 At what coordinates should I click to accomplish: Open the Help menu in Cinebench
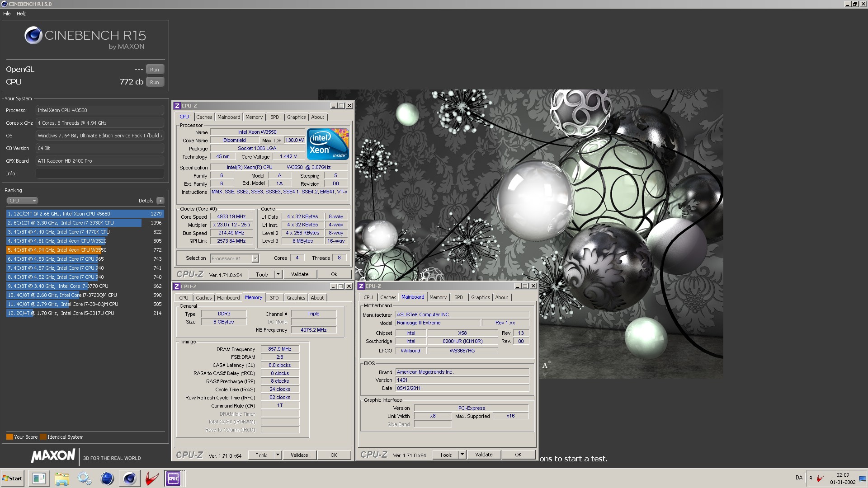pos(22,14)
